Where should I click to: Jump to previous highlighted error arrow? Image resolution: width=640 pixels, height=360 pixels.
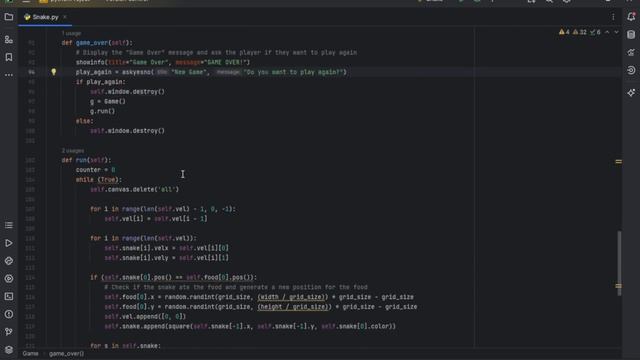(607, 32)
